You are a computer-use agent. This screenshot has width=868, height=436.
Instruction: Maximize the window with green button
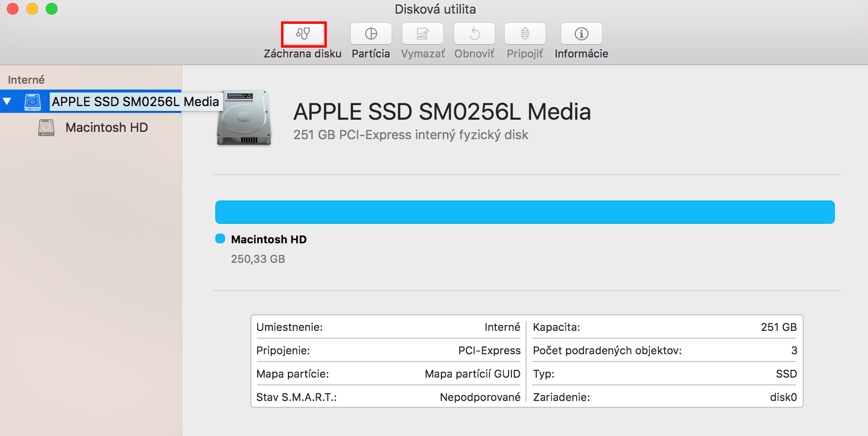tap(52, 9)
